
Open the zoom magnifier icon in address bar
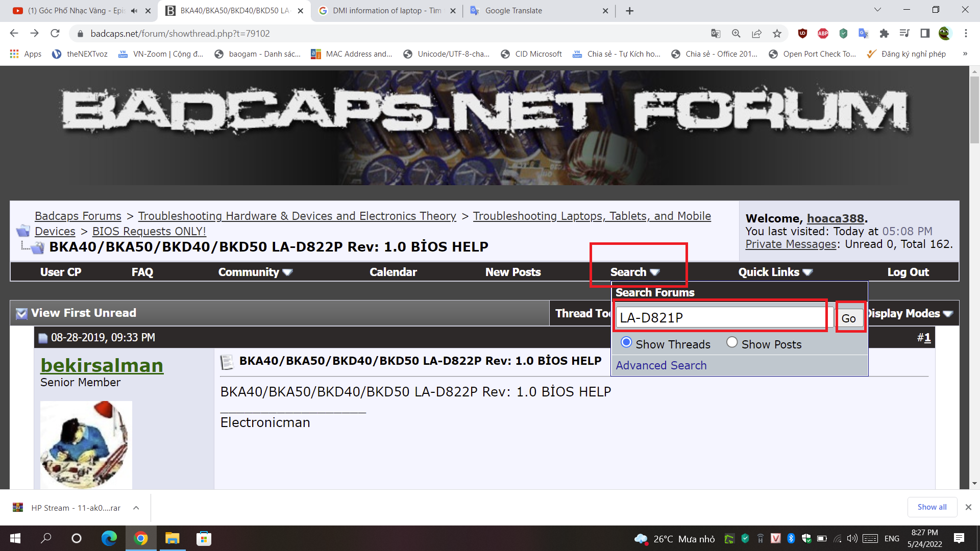click(736, 34)
